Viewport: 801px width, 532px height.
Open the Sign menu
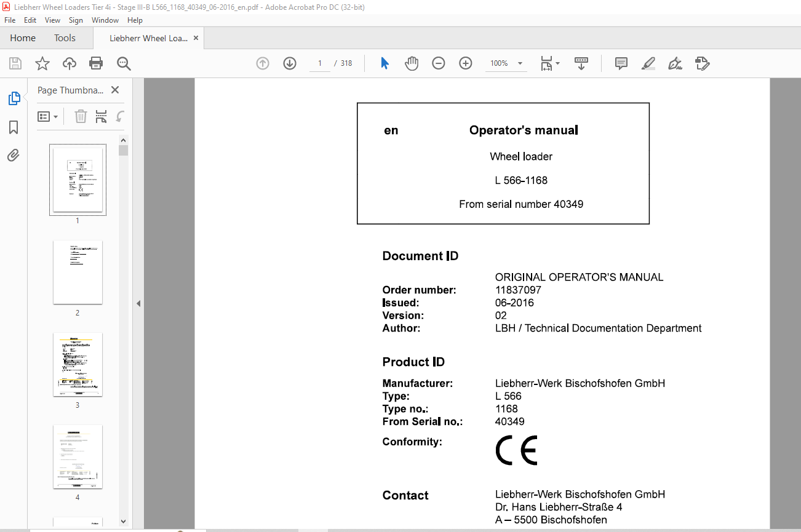(76, 20)
